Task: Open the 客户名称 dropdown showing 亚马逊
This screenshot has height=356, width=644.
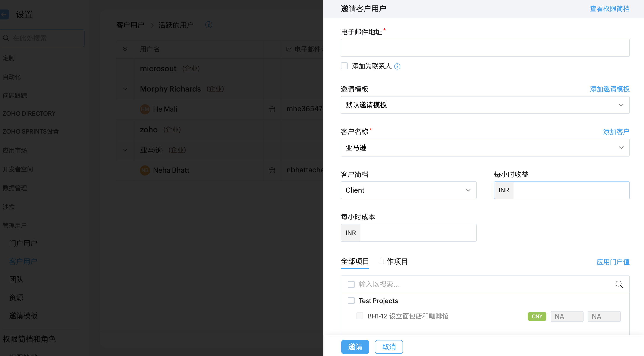Action: pyautogui.click(x=485, y=148)
